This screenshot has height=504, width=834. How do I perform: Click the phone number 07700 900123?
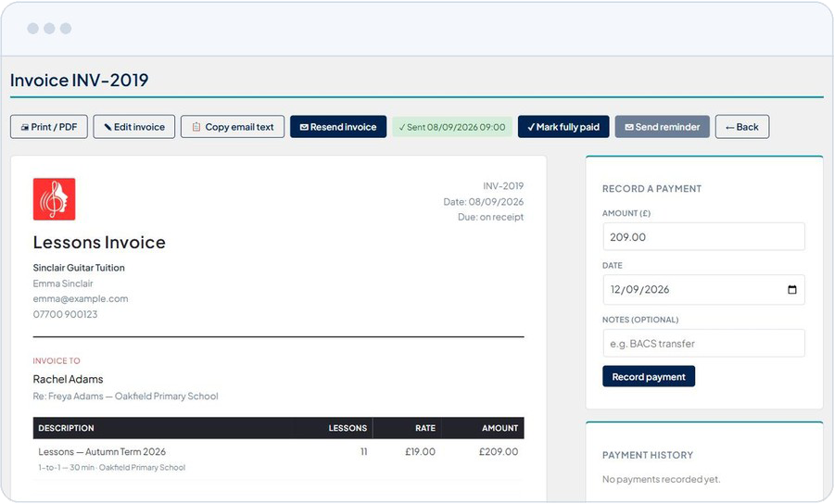[x=65, y=314]
